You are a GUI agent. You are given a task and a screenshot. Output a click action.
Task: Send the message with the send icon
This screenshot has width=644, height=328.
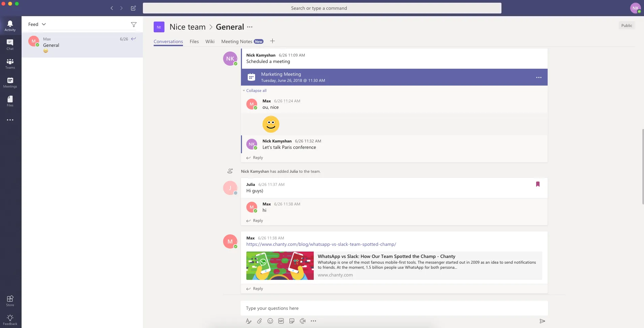(542, 321)
